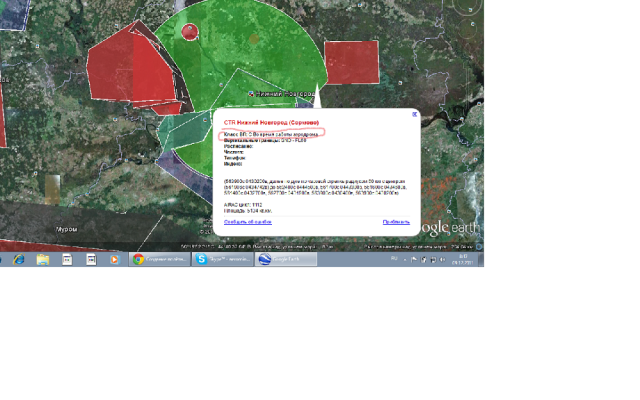This screenshot has height=400, width=640.
Task: Click the small red circle zone on map
Action: [189, 31]
